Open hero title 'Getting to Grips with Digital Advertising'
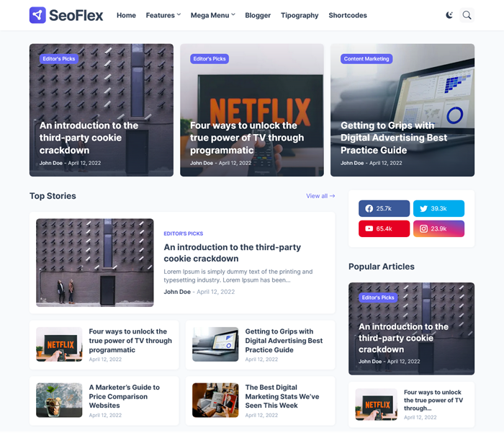504x433 pixels. [394, 138]
